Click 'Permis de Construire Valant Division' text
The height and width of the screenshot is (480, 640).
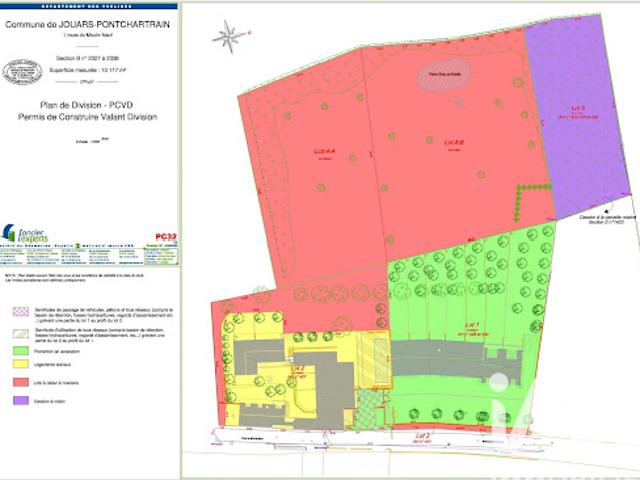[87, 117]
